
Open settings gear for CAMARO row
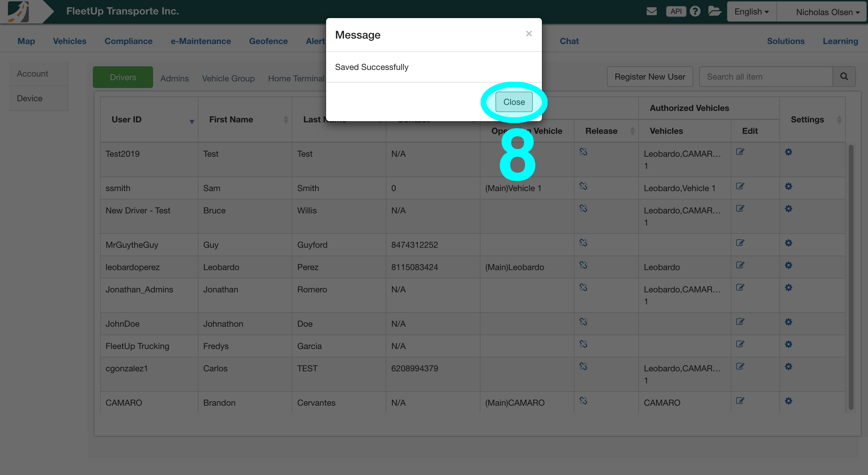click(788, 401)
